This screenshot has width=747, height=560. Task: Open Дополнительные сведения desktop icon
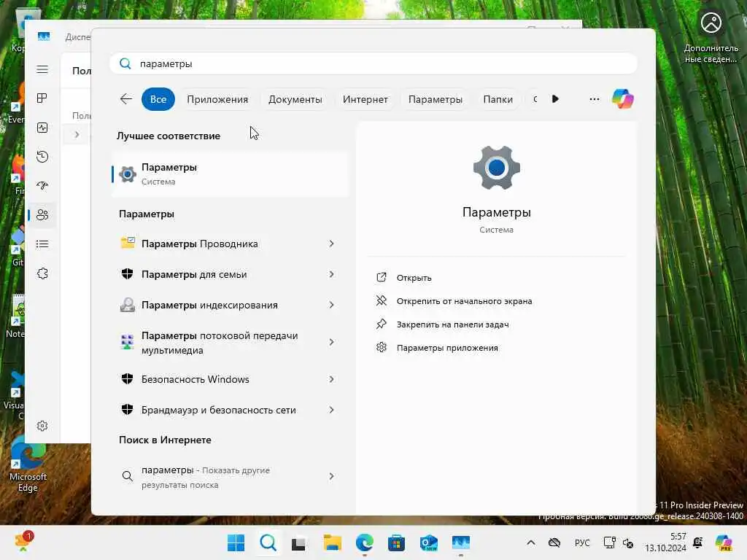[x=711, y=37]
